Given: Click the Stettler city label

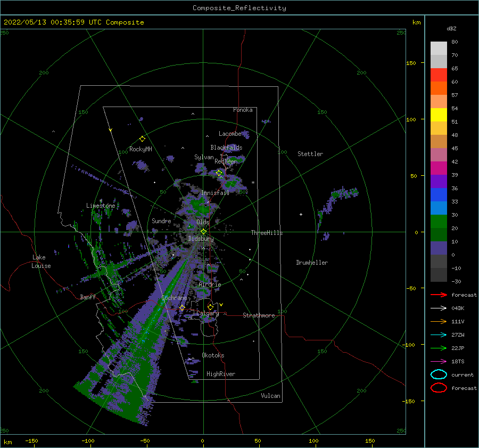Looking at the screenshot, I should [310, 154].
